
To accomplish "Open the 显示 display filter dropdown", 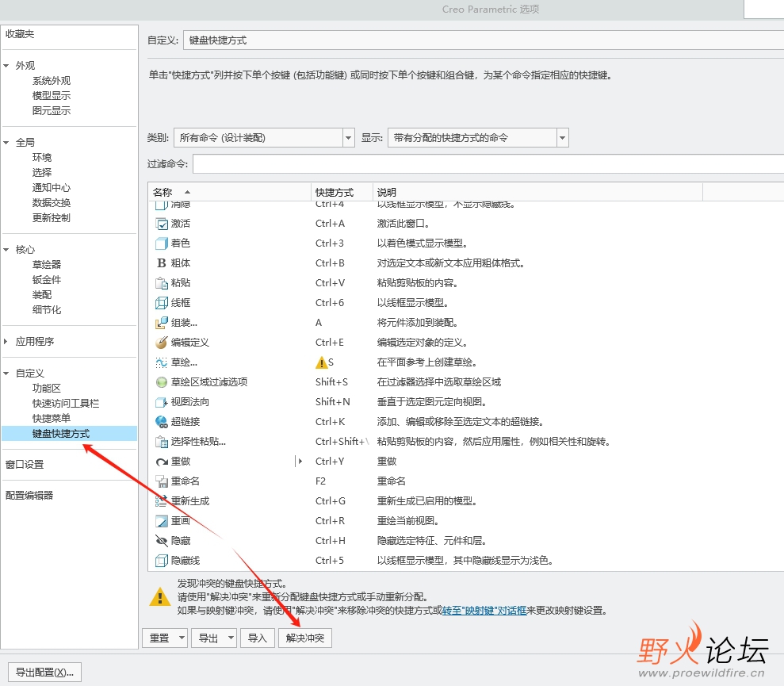I will [x=563, y=138].
